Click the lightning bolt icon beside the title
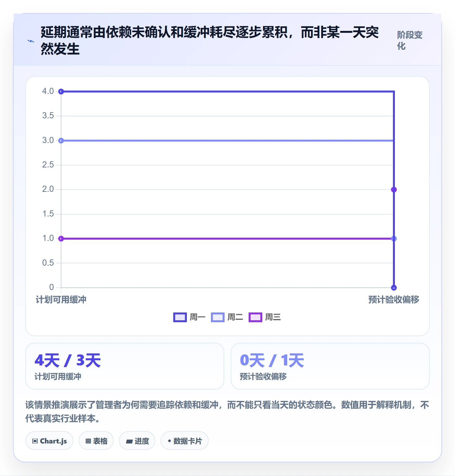 31,41
